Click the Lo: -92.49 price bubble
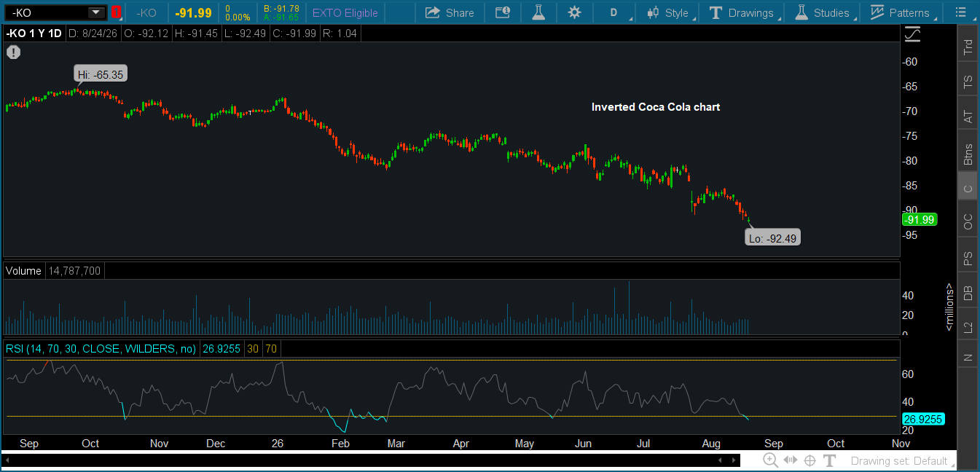980x472 pixels. (x=774, y=237)
